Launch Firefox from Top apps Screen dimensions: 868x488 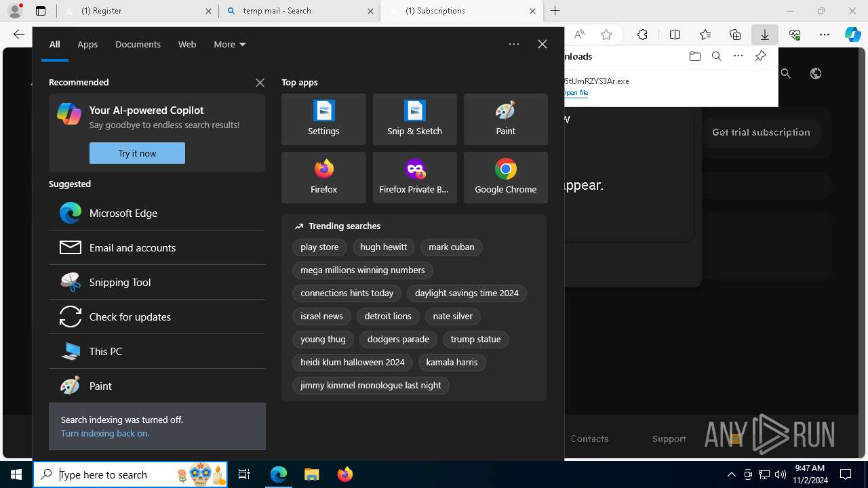pos(323,178)
